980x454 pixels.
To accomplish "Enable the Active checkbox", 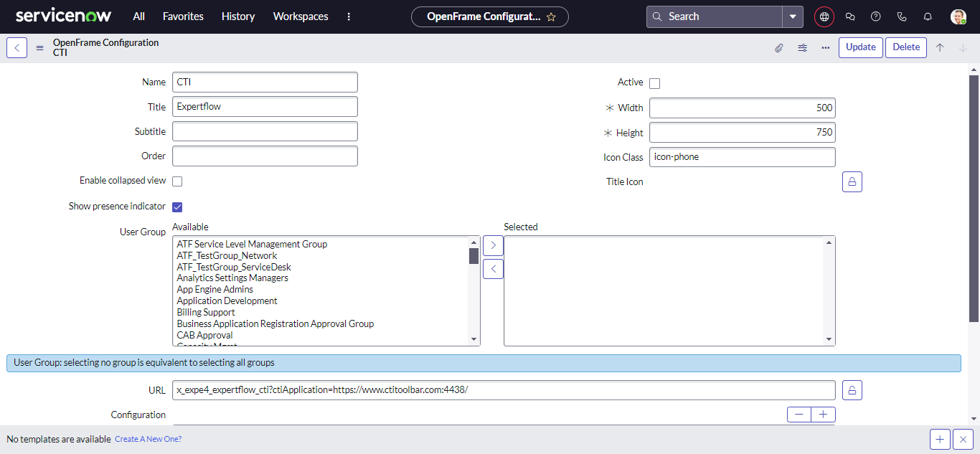I will pyautogui.click(x=654, y=83).
